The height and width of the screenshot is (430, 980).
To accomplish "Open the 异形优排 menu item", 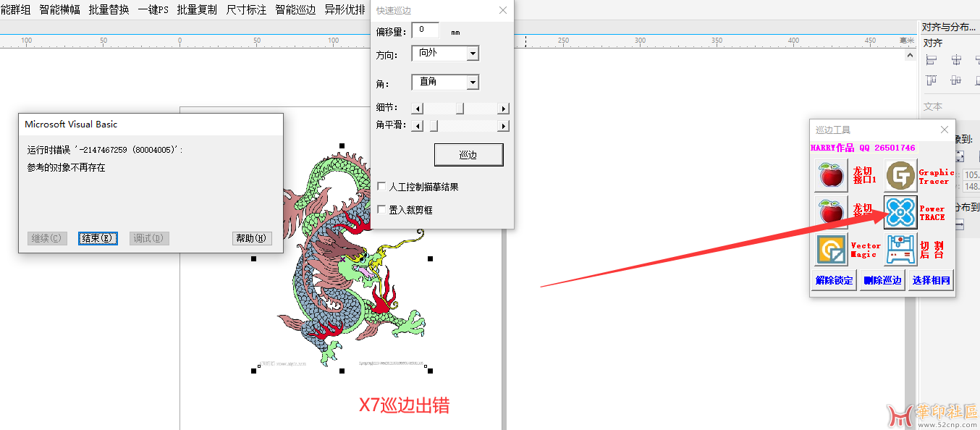I will pos(345,9).
